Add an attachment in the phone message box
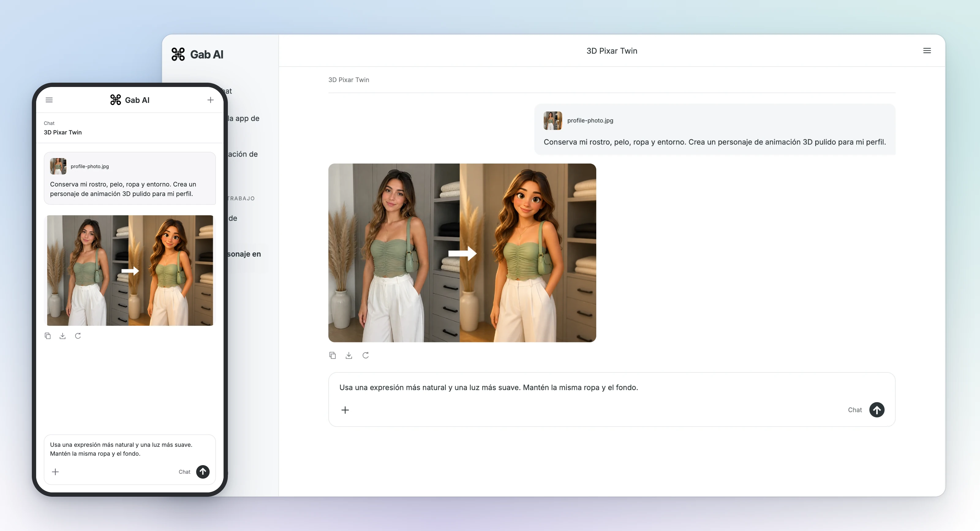Viewport: 980px width, 531px height. (x=55, y=472)
